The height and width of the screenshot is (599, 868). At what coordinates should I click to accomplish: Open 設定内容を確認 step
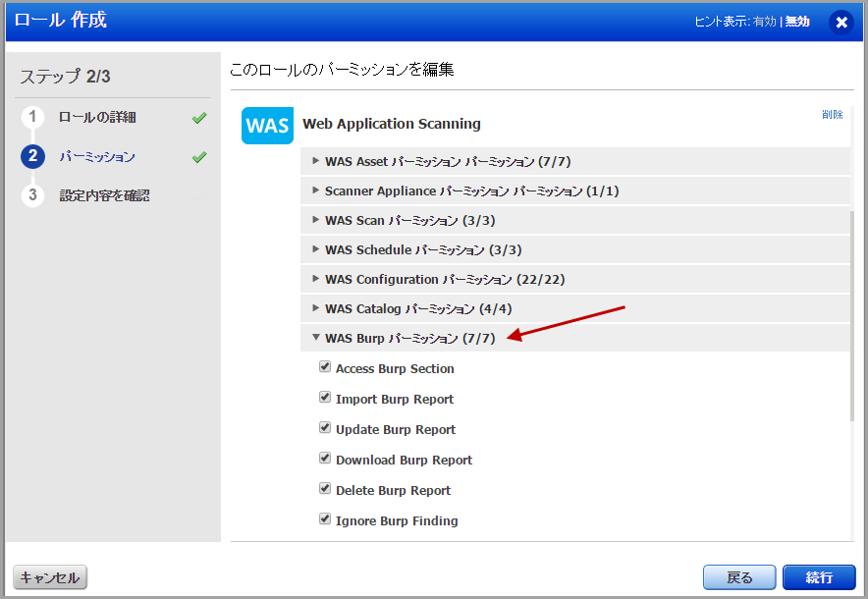(x=104, y=195)
